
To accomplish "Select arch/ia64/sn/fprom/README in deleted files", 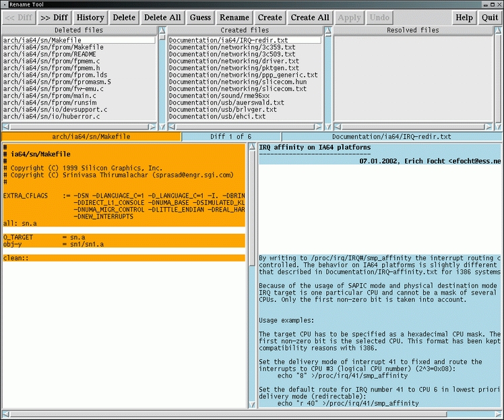I will coord(49,54).
